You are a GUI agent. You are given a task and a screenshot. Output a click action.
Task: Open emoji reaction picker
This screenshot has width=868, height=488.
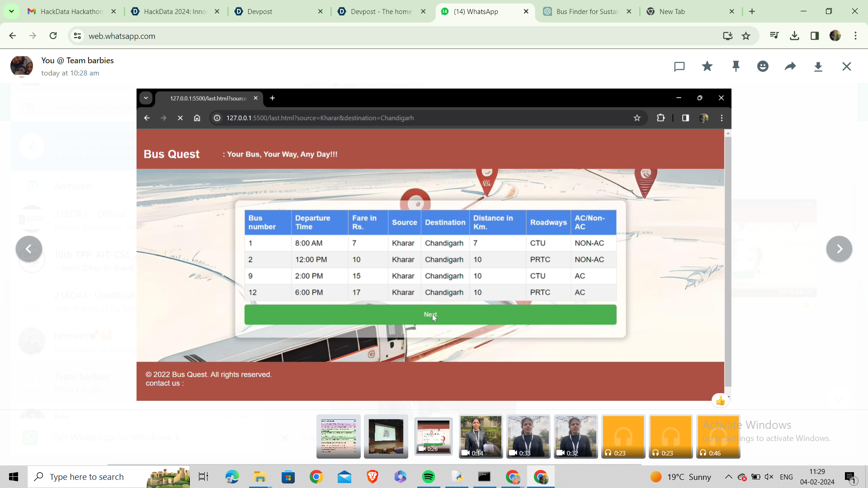(763, 67)
